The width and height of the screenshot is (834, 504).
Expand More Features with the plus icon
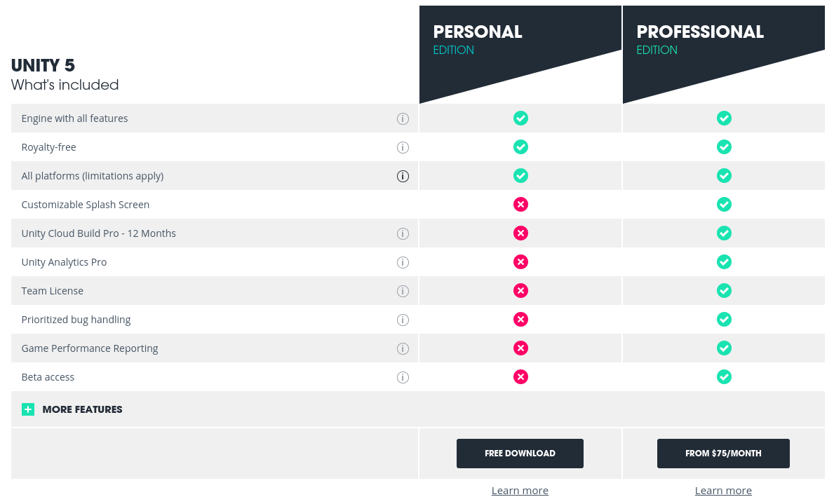(x=27, y=409)
